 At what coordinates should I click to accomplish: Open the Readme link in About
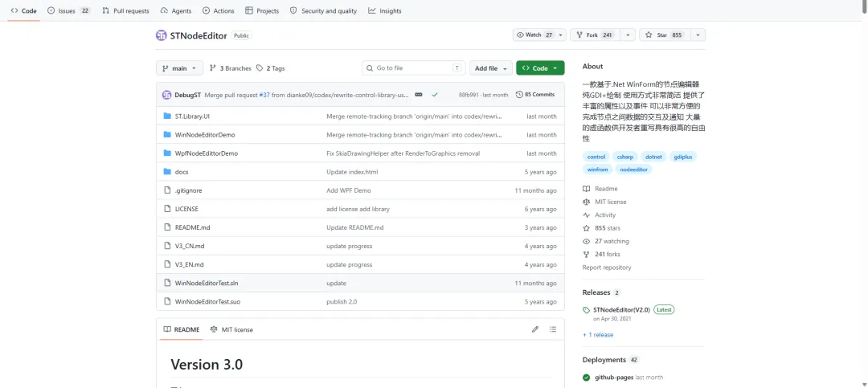click(x=600, y=189)
